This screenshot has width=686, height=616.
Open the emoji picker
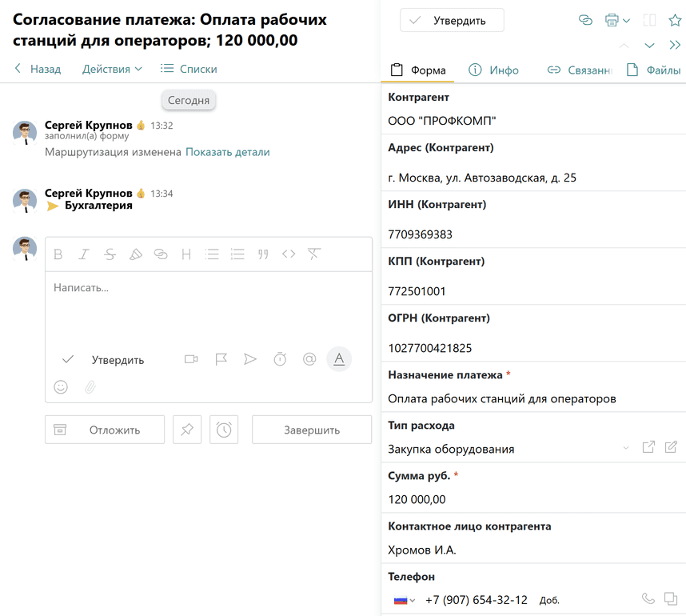pyautogui.click(x=61, y=387)
